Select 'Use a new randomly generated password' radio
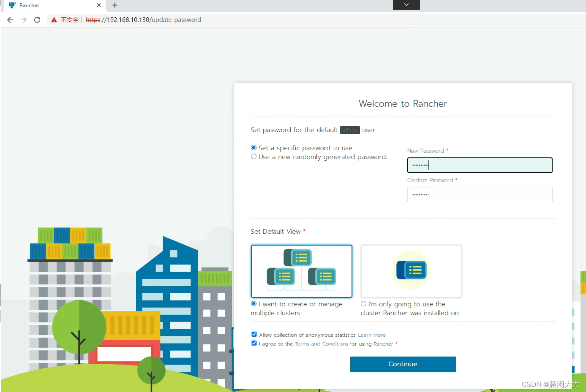586x392 pixels. click(x=253, y=157)
